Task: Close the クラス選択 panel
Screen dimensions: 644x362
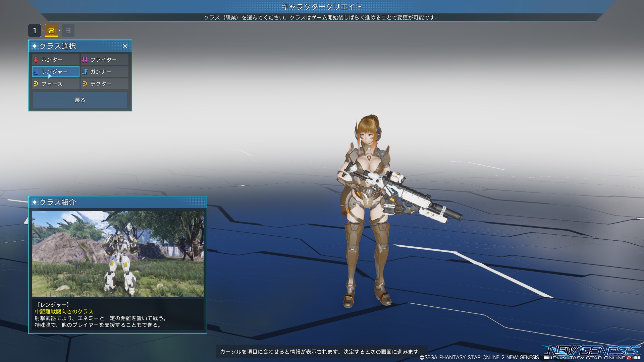Action: click(125, 46)
